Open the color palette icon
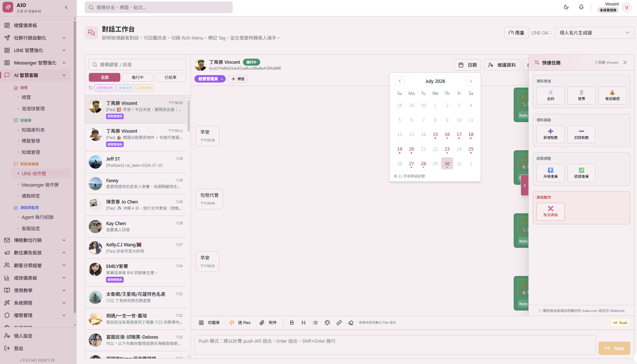The width and height of the screenshot is (637, 364). [327, 323]
